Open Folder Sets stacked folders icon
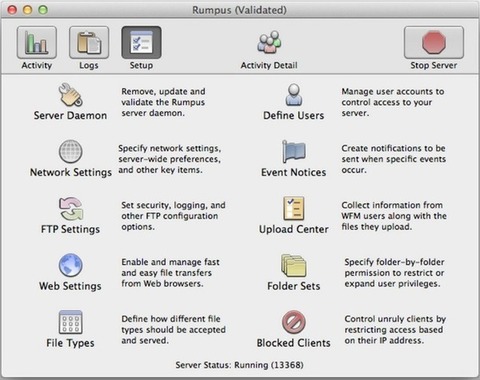This screenshot has width=480, height=380. (294, 265)
